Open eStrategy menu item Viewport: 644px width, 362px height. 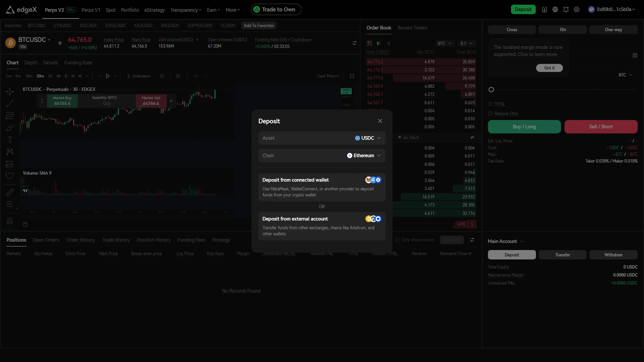pyautogui.click(x=155, y=10)
